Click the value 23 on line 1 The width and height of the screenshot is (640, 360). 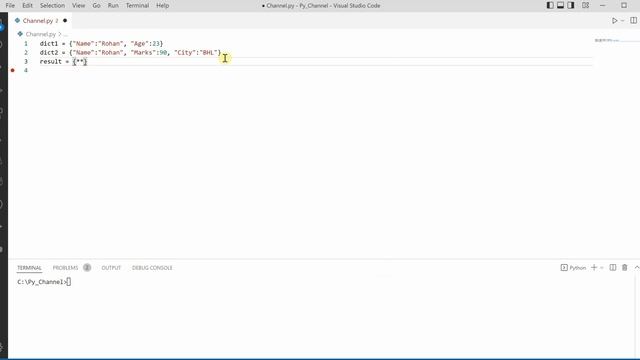156,44
